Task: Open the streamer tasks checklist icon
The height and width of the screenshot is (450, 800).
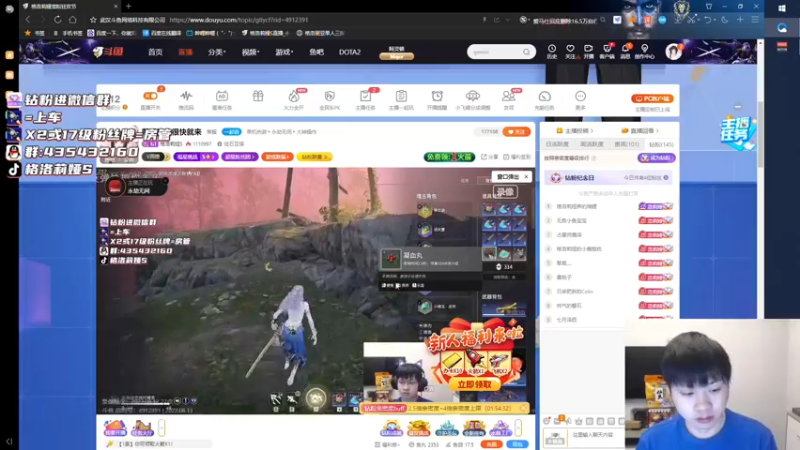Action: 365,96
